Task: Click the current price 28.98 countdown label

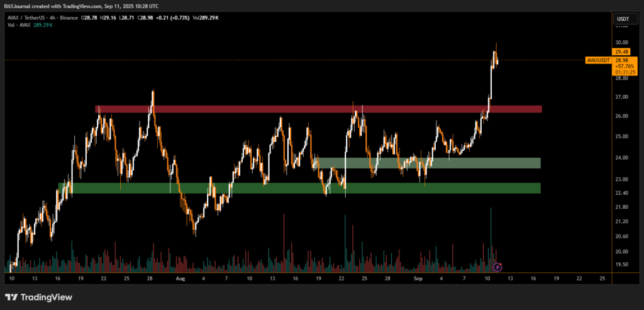Action: (x=622, y=65)
